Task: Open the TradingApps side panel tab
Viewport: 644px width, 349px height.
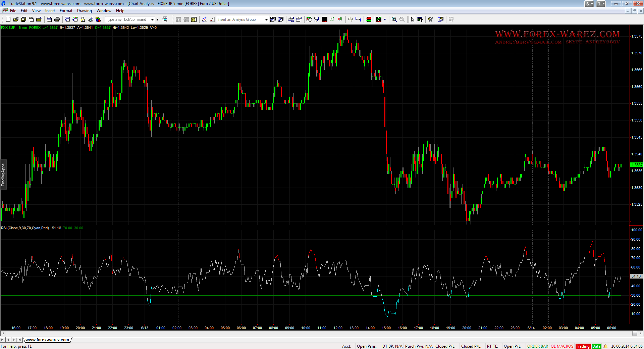Action: (x=3, y=174)
